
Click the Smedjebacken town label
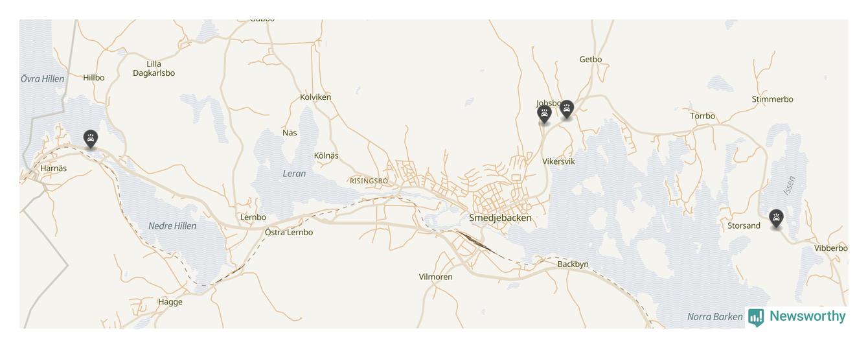(500, 218)
